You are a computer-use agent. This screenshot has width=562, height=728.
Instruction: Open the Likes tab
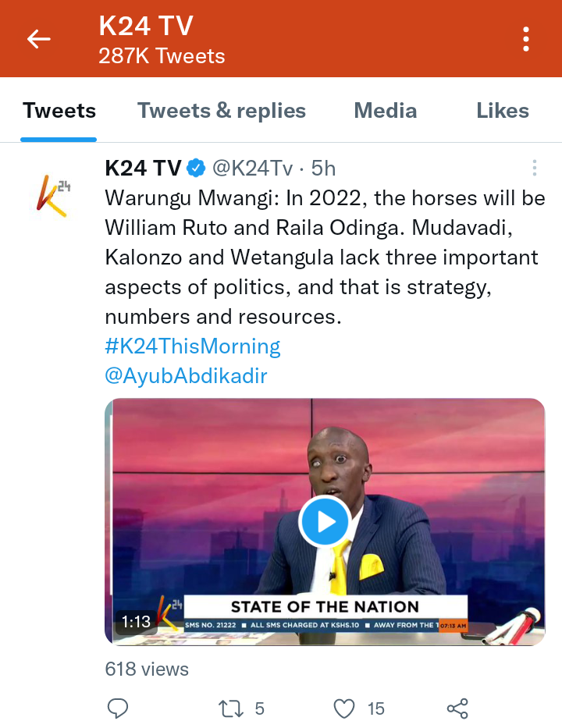click(x=503, y=111)
